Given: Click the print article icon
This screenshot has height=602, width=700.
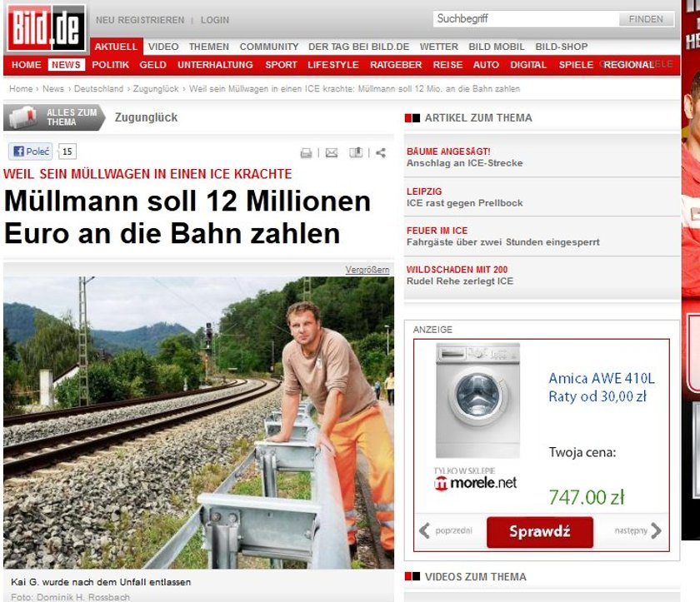Looking at the screenshot, I should [307, 153].
